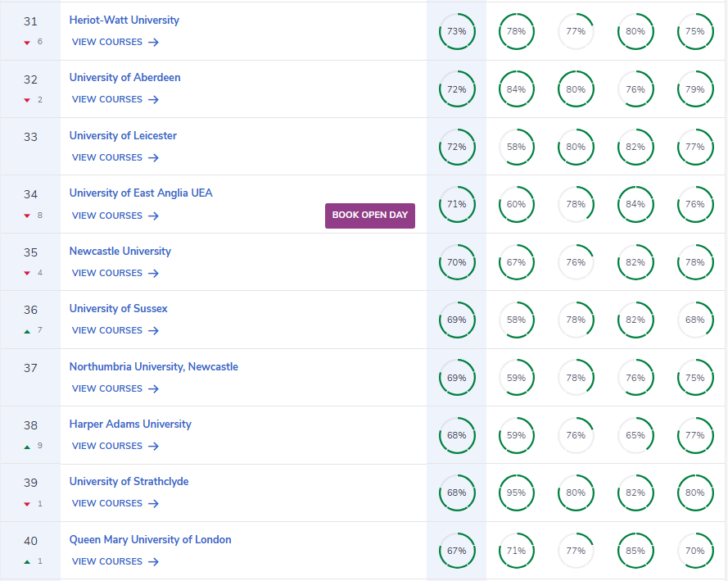Click East Anglia's 84% score circle
This screenshot has height=581, width=728.
(635, 204)
